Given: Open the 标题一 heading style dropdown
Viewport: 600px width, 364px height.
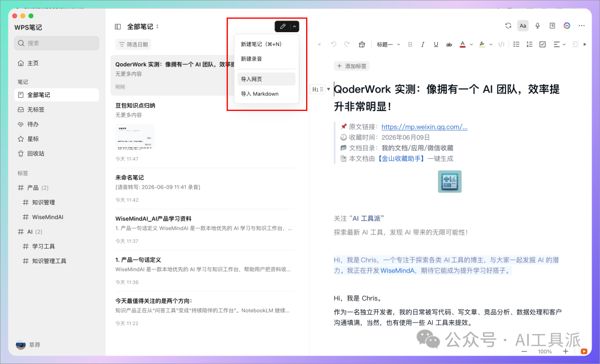Looking at the screenshot, I should 388,44.
